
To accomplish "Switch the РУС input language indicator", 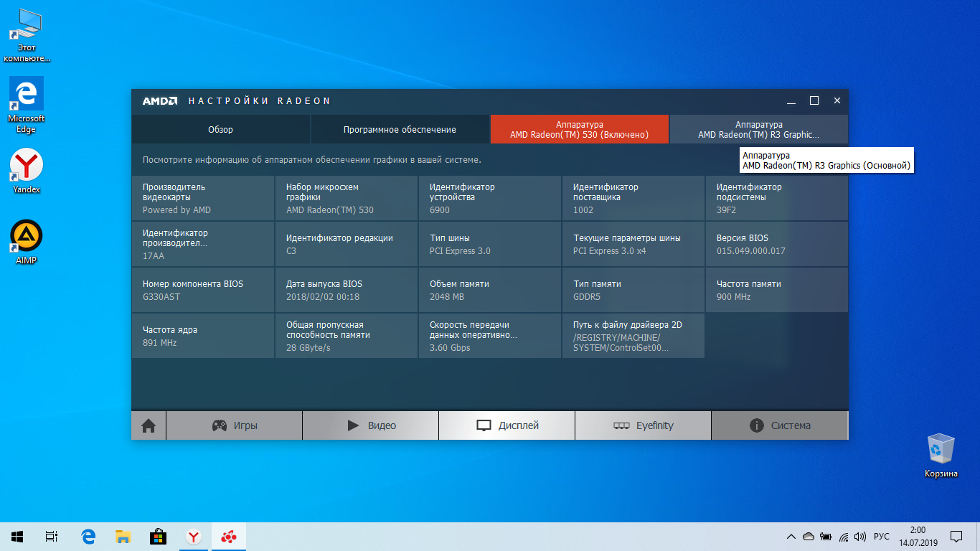I will click(882, 536).
